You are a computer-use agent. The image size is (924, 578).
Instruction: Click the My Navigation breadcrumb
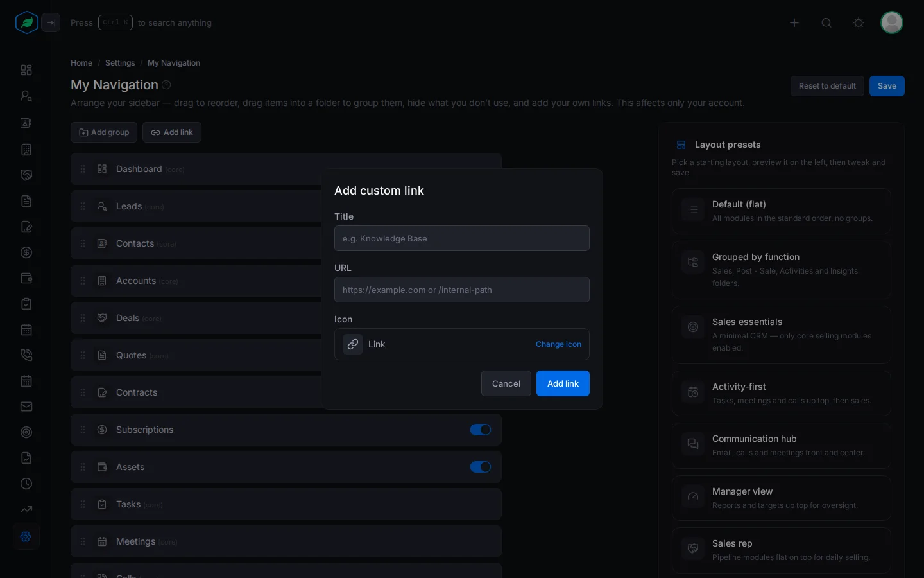click(x=174, y=63)
